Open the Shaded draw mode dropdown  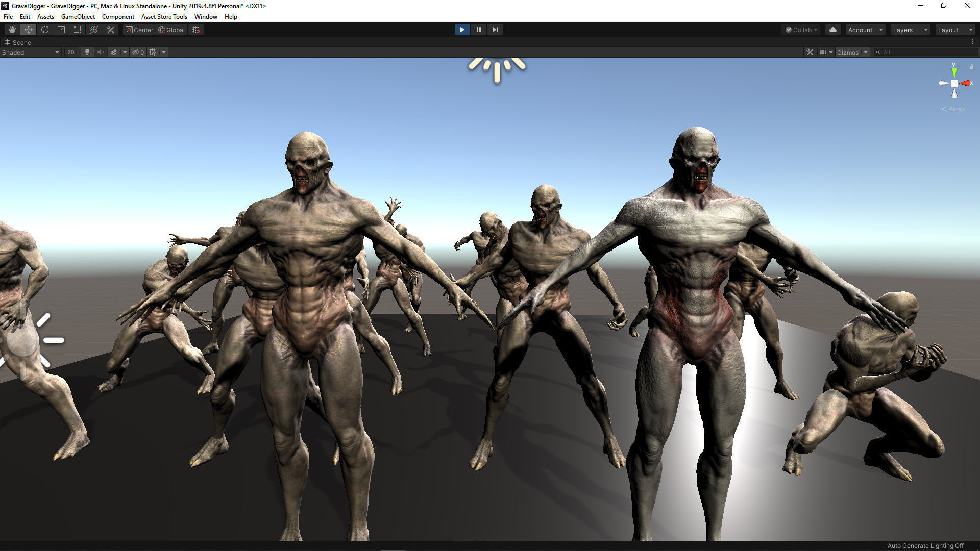coord(31,52)
